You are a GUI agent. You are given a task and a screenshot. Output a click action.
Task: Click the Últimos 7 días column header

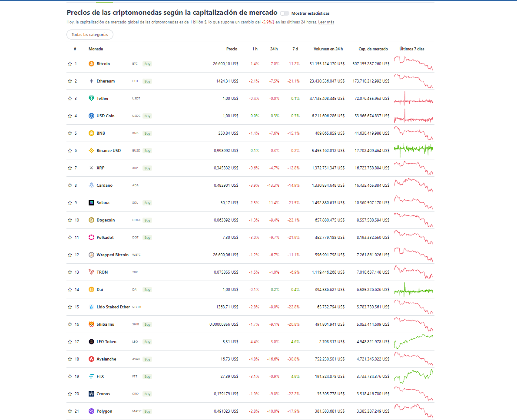point(412,49)
